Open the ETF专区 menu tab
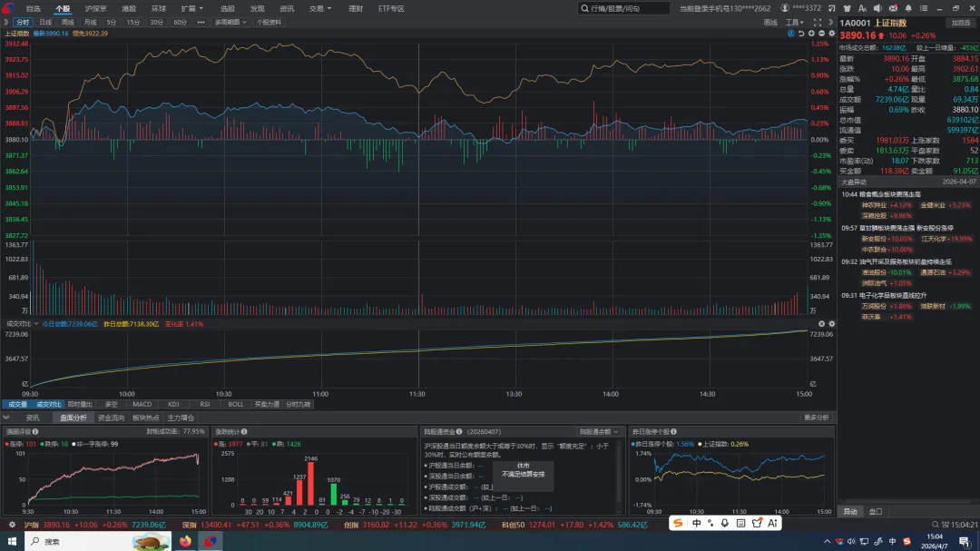Screen dimensions: 980x551 [391, 9]
